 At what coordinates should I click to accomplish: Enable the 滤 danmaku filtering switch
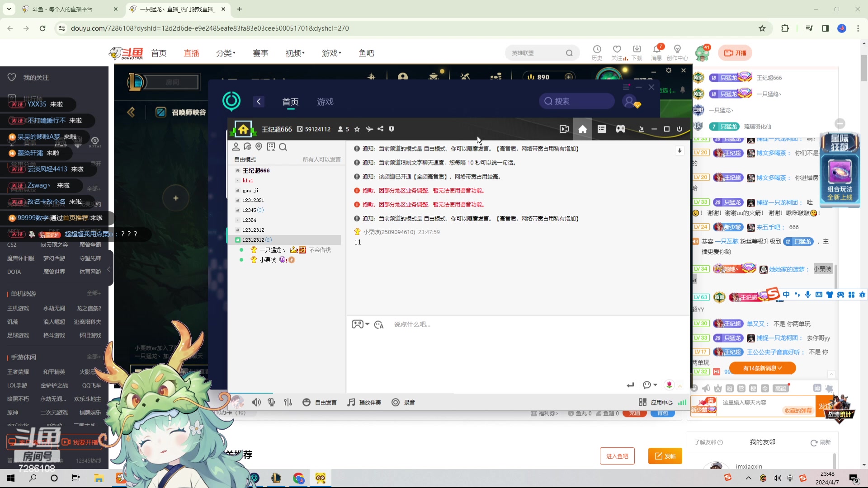click(x=818, y=389)
